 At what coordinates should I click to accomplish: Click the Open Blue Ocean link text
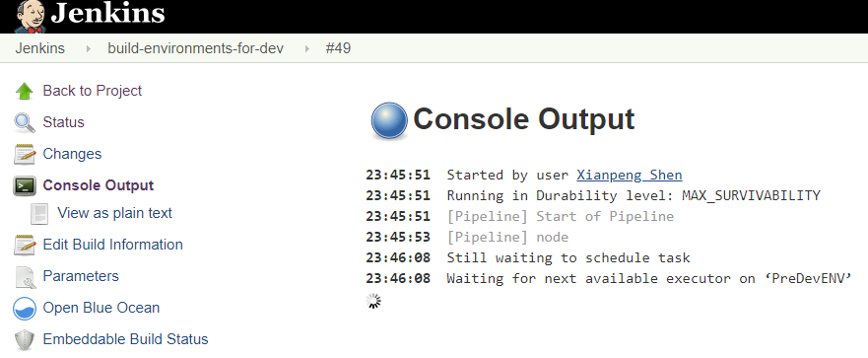point(101,308)
